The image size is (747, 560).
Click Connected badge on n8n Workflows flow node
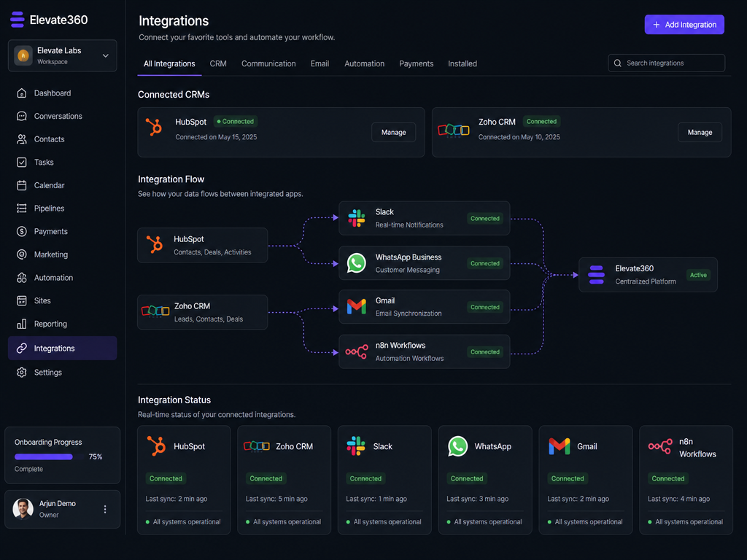tap(485, 352)
